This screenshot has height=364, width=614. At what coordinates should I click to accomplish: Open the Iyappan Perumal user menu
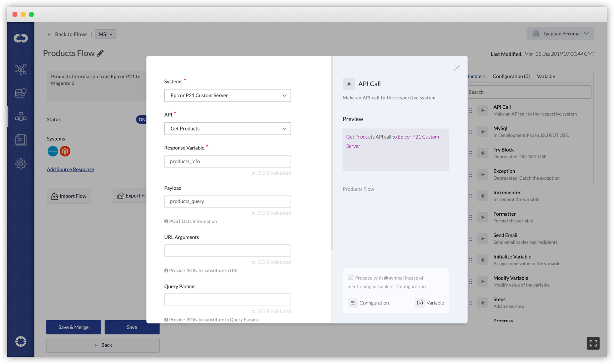click(x=560, y=34)
